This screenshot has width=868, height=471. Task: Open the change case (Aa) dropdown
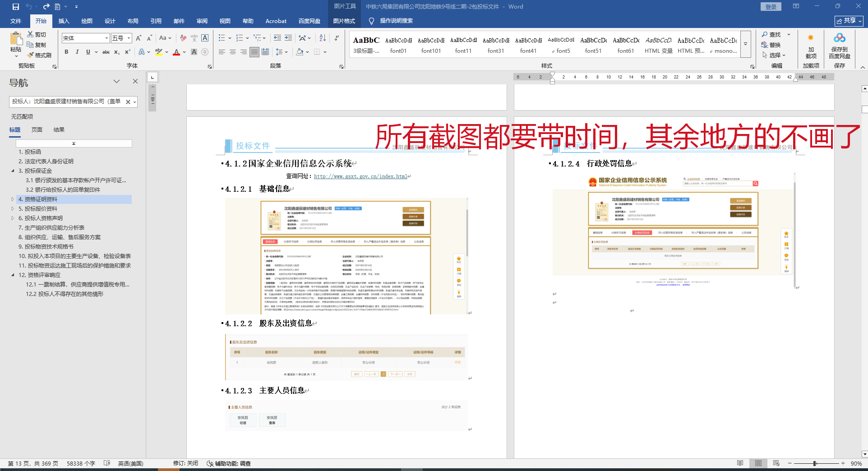pos(165,38)
